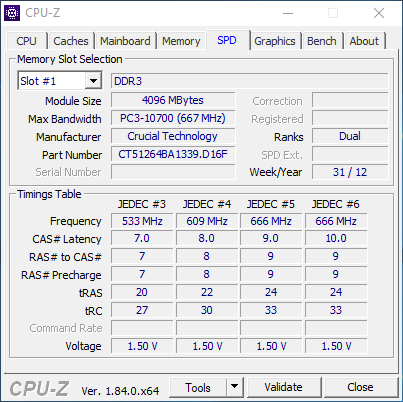Image resolution: width=403 pixels, height=402 pixels.
Task: Click the CPU-Z app icon in title bar
Action: coord(12,13)
